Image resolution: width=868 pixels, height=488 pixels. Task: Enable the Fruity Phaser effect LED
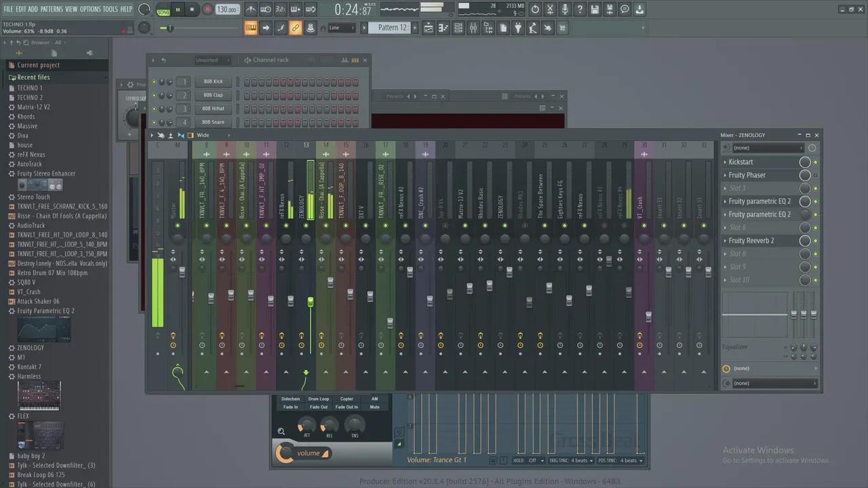click(x=815, y=175)
